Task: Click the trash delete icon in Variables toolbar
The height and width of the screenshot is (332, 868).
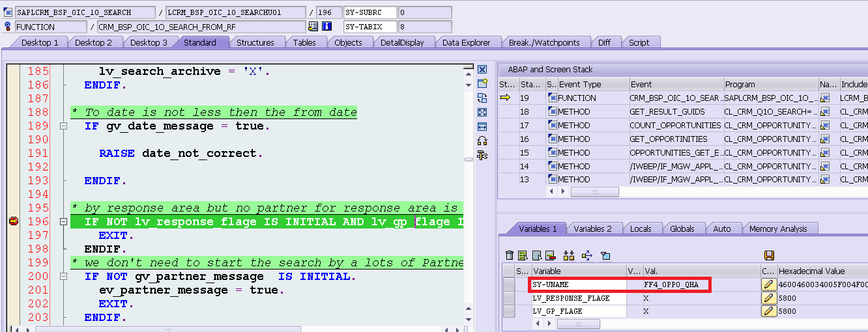Action: [510, 256]
